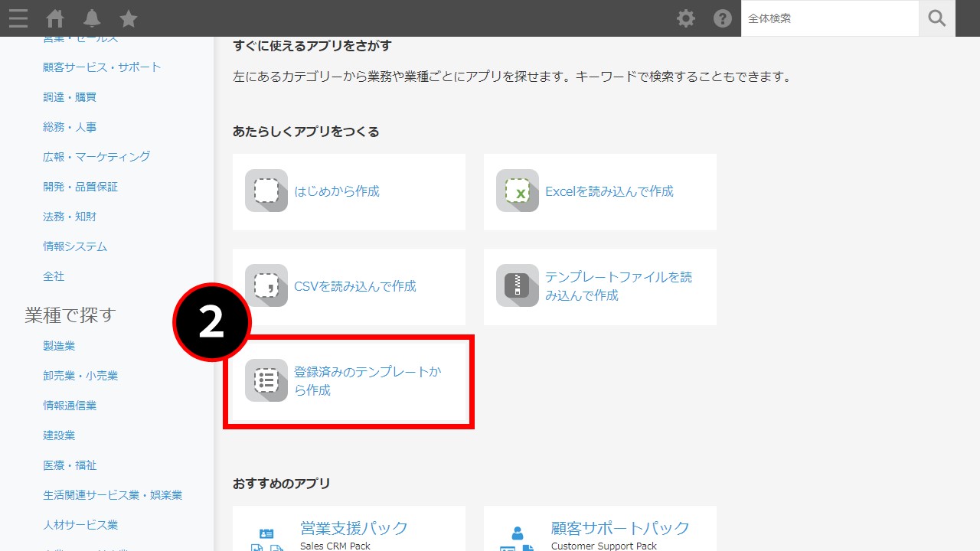This screenshot has height=551, width=980.
Task: Click the template zip file icon
Action: tap(518, 285)
